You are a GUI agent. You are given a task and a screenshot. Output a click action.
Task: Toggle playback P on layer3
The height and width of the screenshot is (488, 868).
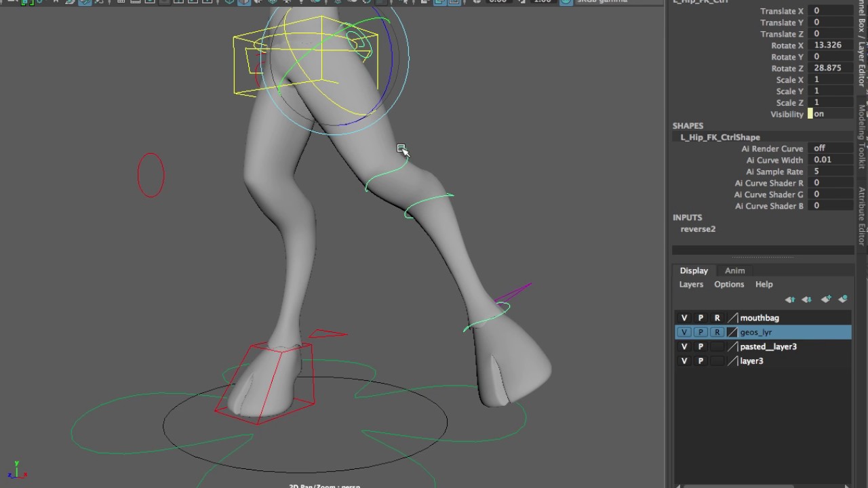click(701, 361)
